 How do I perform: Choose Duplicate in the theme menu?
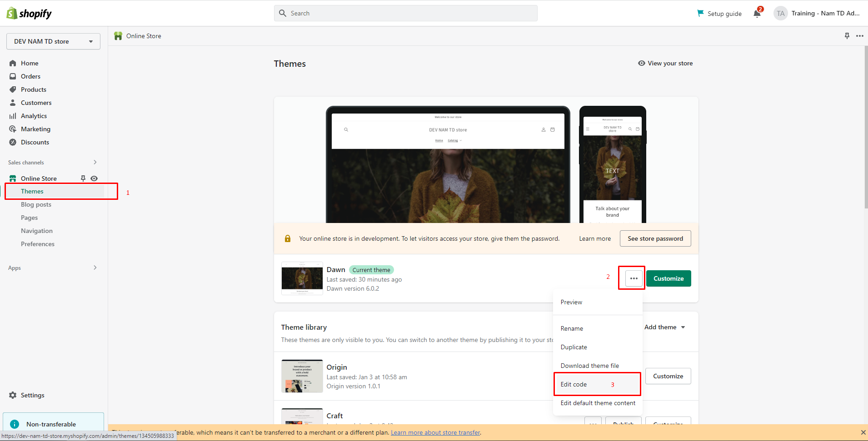[574, 347]
